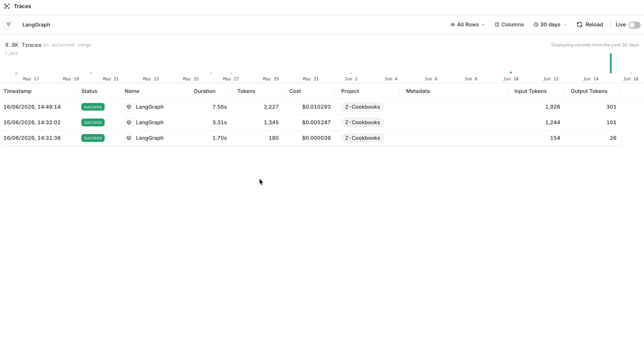Click cube icon in 14:32:02 row
Screen dimensions: 644x340
tap(129, 122)
